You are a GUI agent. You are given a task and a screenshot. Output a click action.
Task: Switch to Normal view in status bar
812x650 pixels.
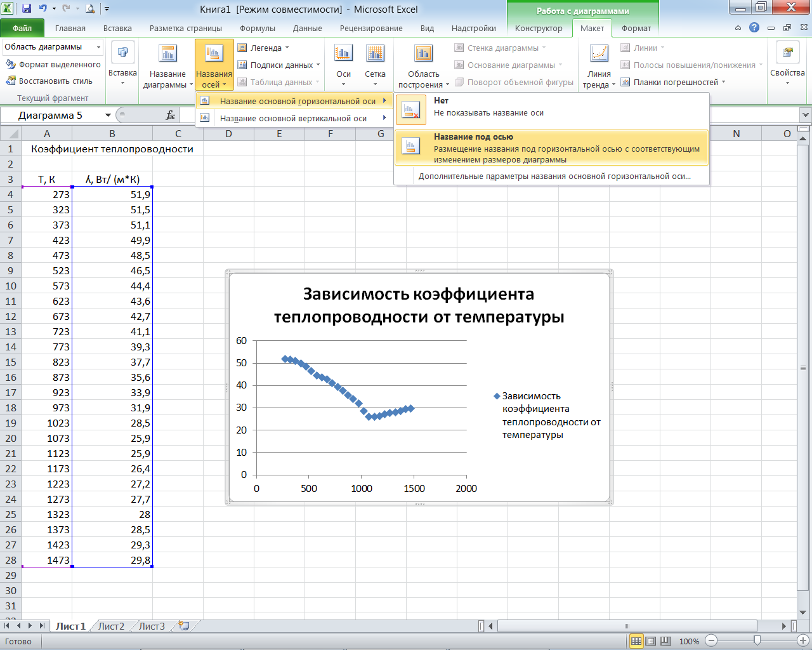(636, 641)
